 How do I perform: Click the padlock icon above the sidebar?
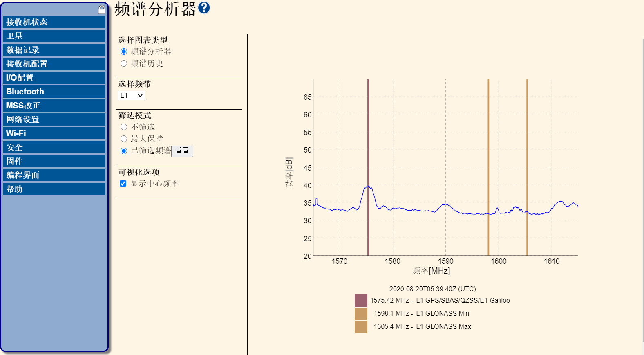[x=102, y=9]
